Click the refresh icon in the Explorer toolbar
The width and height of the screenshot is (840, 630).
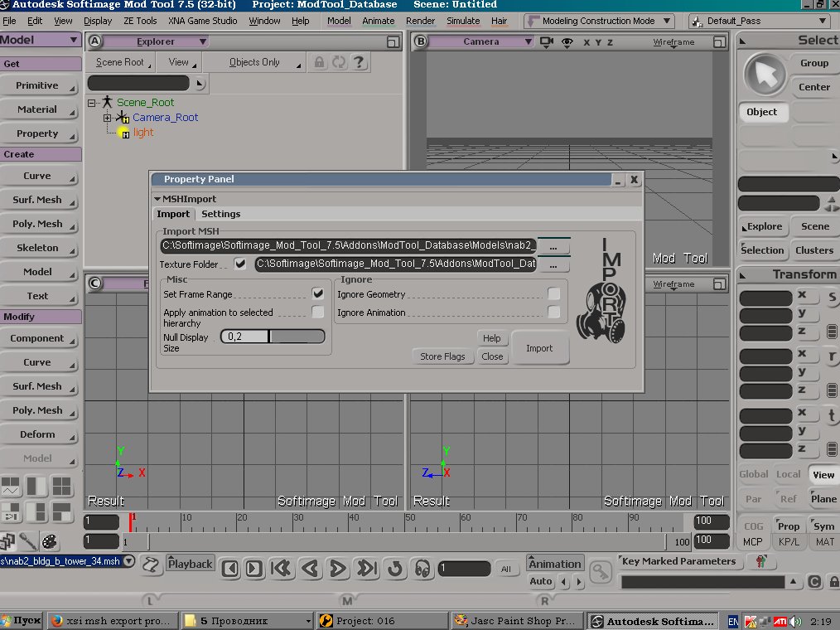click(339, 62)
